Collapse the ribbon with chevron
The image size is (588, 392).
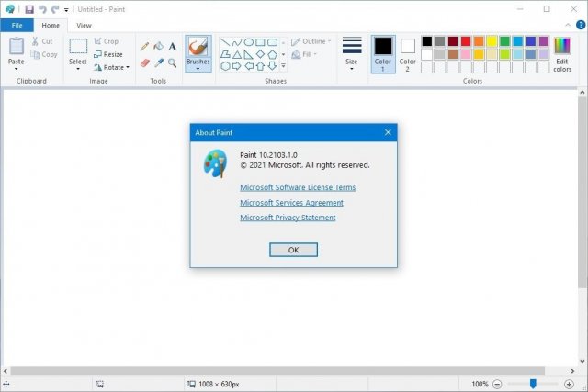(x=568, y=25)
